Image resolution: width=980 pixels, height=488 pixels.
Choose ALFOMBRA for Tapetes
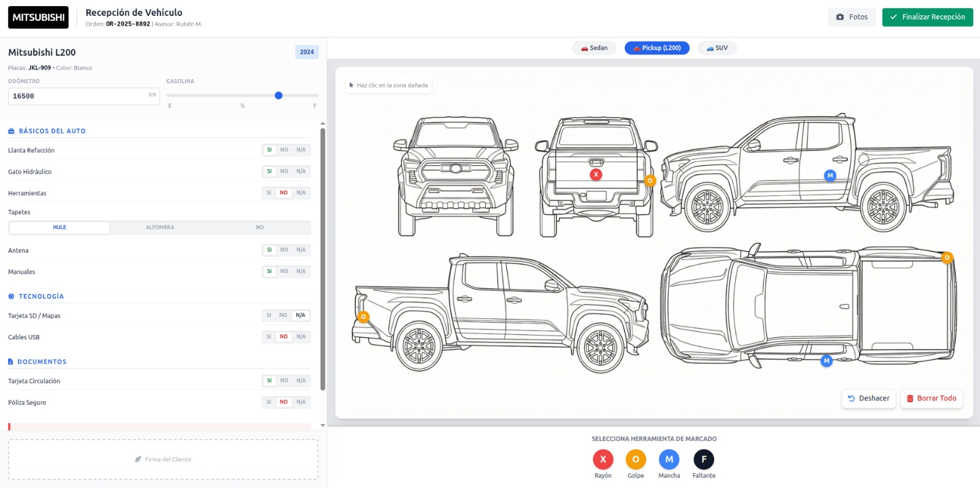tap(160, 228)
